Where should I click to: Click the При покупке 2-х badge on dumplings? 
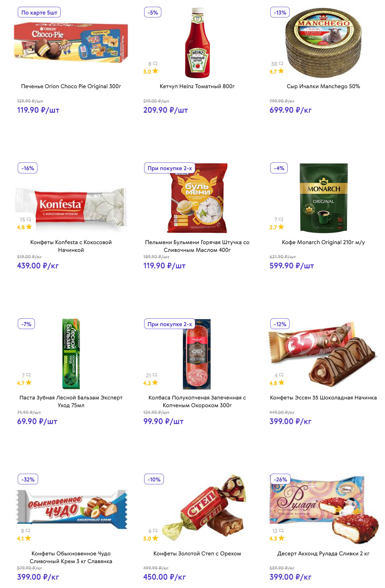pyautogui.click(x=170, y=168)
